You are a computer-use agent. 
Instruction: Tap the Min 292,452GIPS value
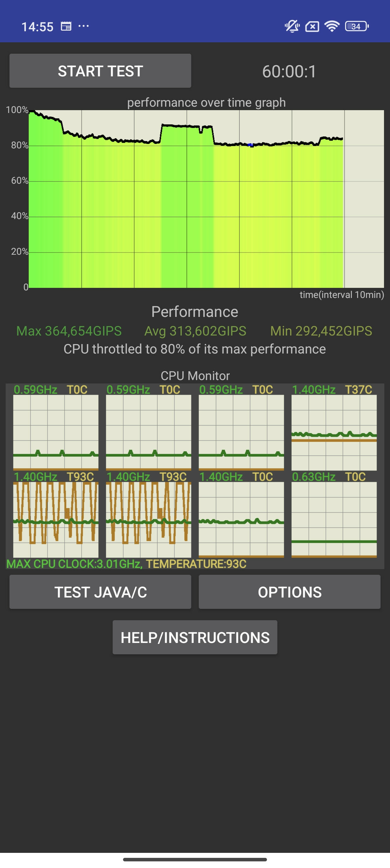321,331
